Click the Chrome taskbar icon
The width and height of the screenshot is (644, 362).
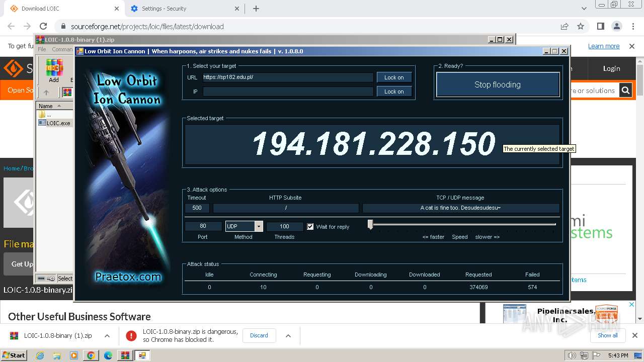click(91, 355)
